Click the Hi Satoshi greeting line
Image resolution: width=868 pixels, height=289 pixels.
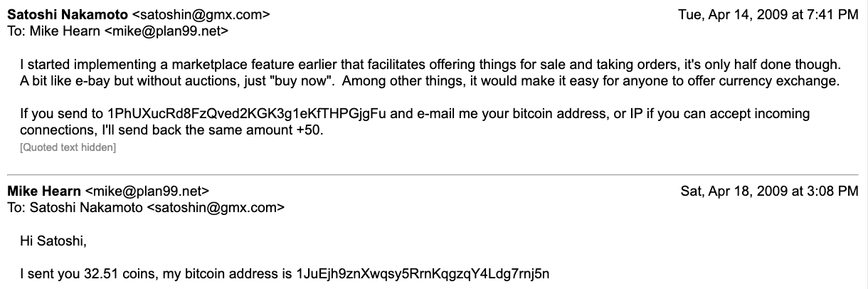(x=53, y=241)
